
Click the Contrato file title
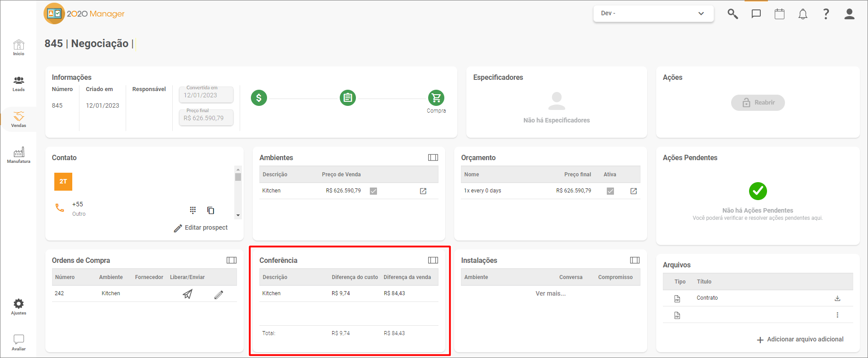click(707, 298)
